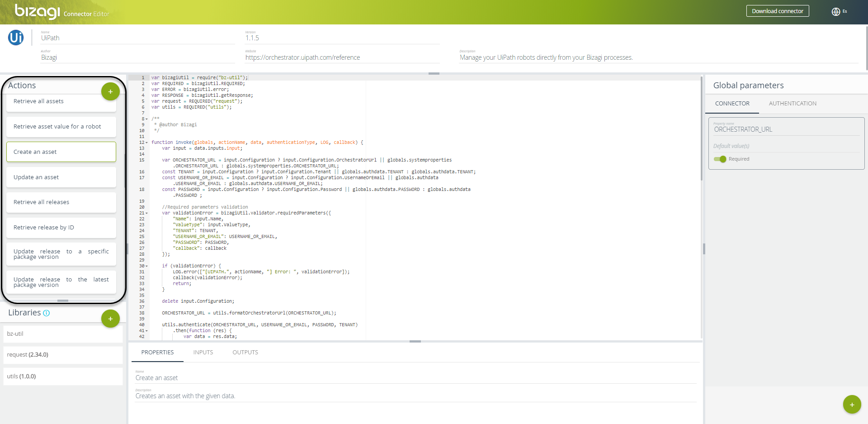Collapse invoke function fold at line 12

pos(146,143)
